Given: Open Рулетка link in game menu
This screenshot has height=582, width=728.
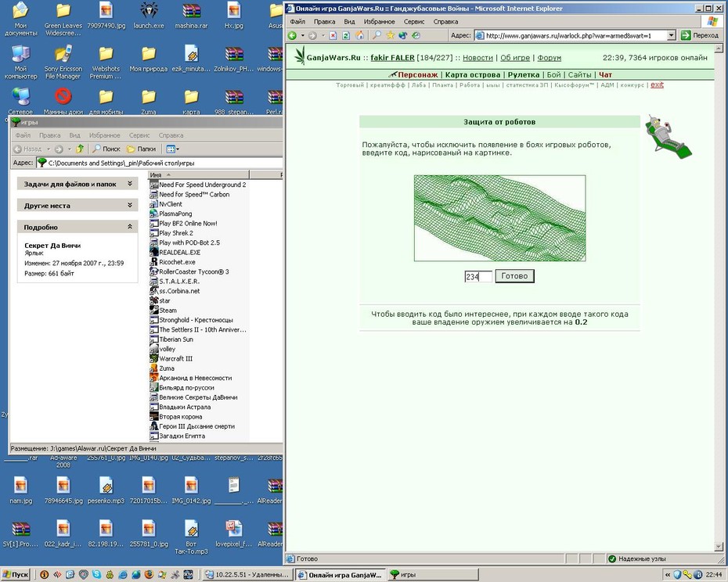Looking at the screenshot, I should (x=523, y=75).
